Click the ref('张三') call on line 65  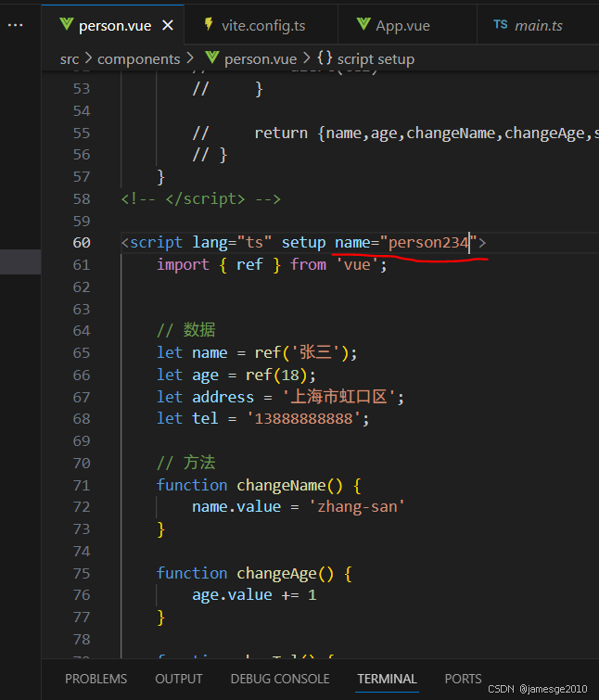point(301,353)
